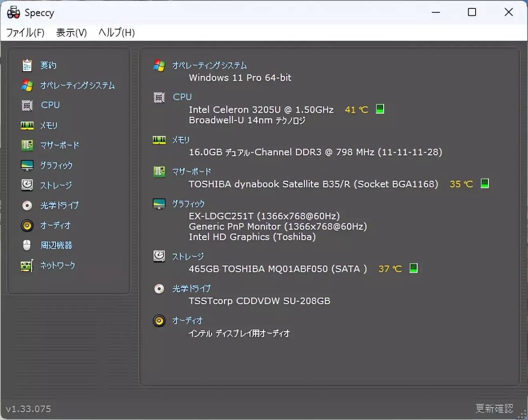Click the storage 37 ℃ green indicator
Screen dimensions: 528x420
pos(413,268)
